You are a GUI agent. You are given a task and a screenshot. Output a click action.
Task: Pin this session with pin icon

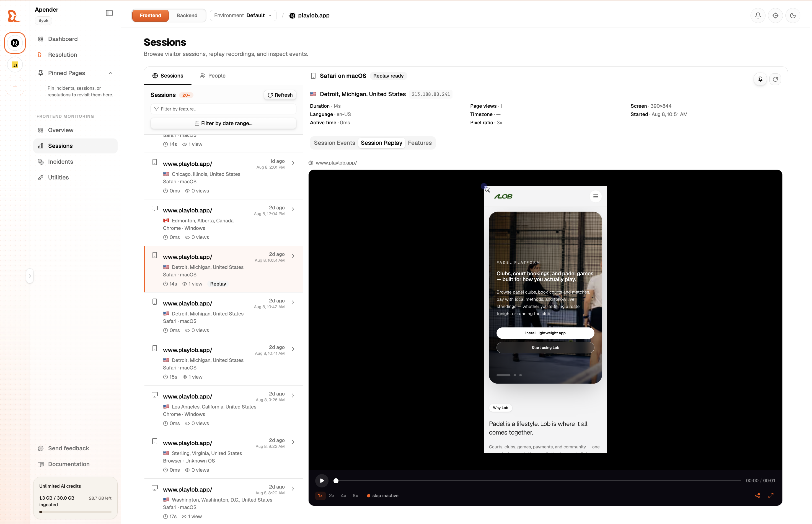pos(760,79)
